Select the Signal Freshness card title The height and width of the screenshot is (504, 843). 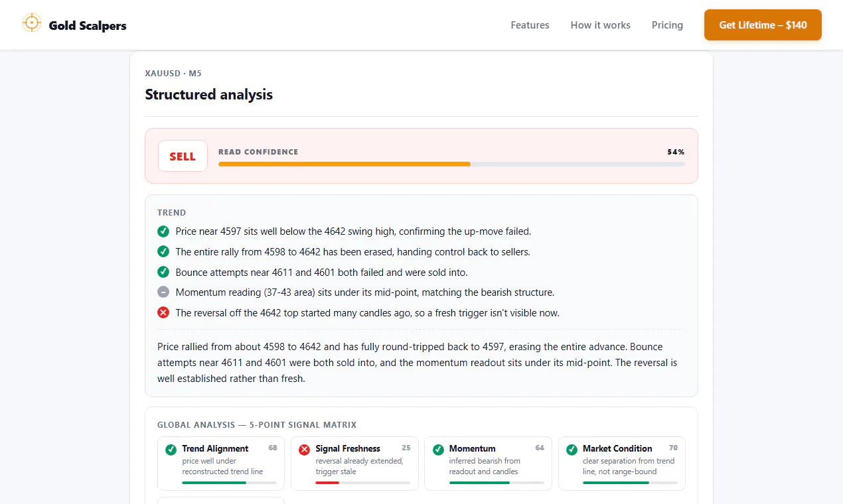[348, 449]
